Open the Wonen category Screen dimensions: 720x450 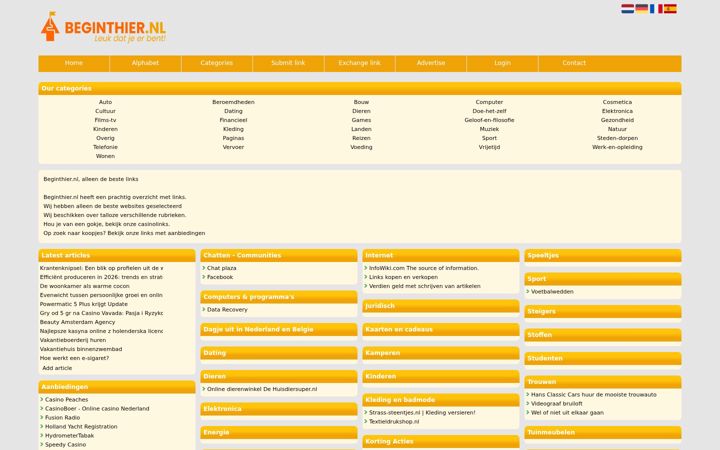click(105, 156)
